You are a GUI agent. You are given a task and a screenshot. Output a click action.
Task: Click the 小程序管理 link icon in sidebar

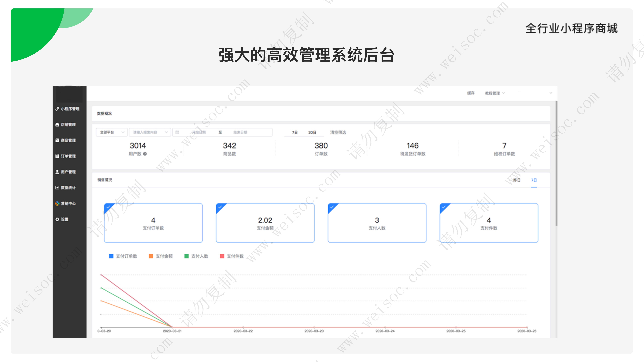click(x=57, y=109)
